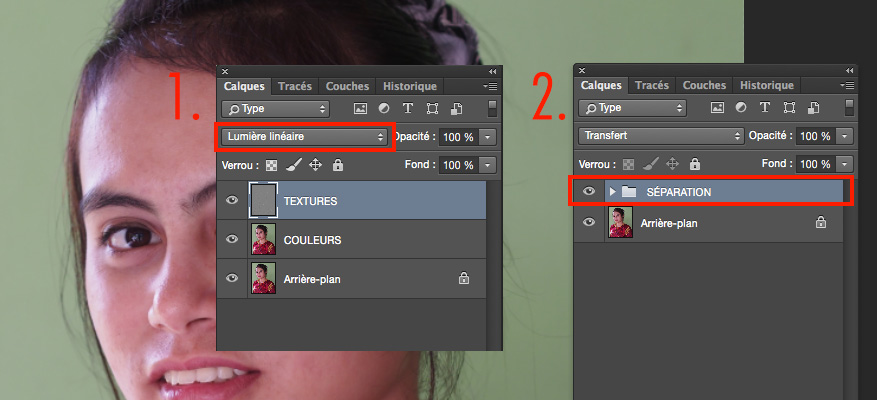
Task: Hide the COULEURS layer
Action: [232, 239]
